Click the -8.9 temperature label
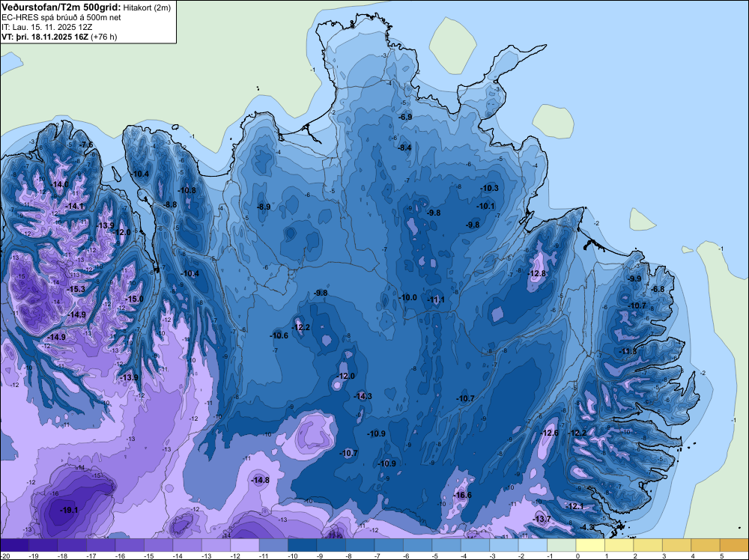 click(264, 207)
